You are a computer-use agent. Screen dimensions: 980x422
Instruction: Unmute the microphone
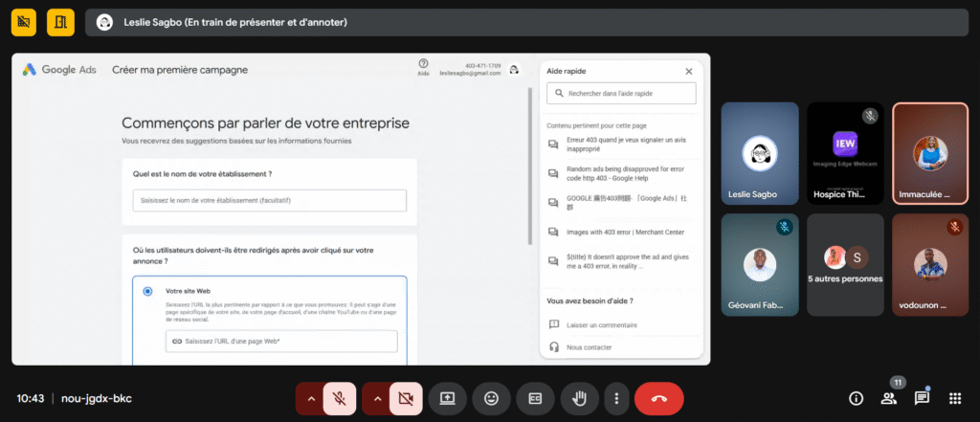339,398
